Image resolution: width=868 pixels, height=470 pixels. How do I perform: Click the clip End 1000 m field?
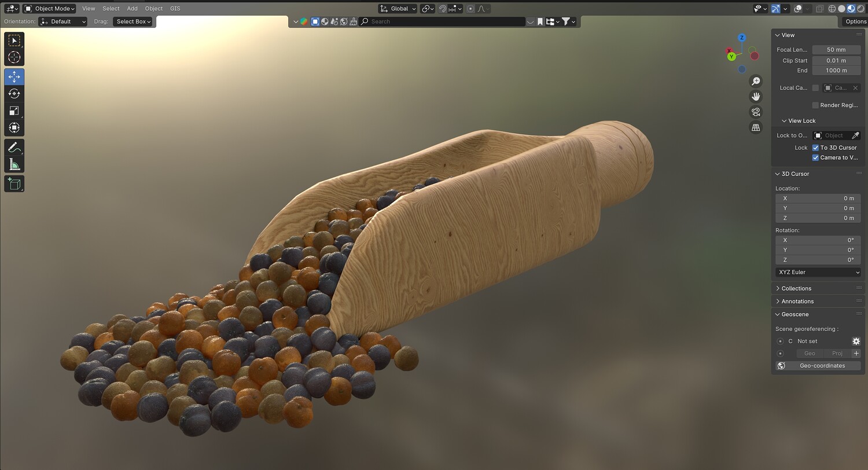(836, 70)
